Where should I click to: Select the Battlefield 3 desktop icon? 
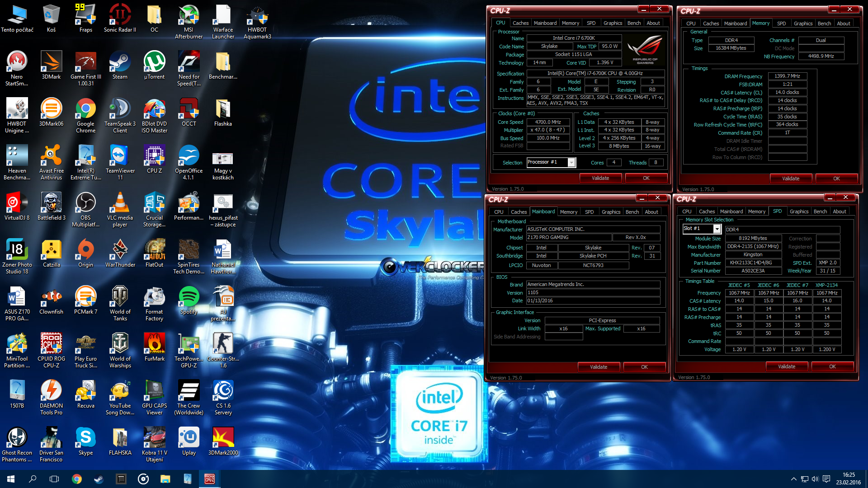(51, 206)
